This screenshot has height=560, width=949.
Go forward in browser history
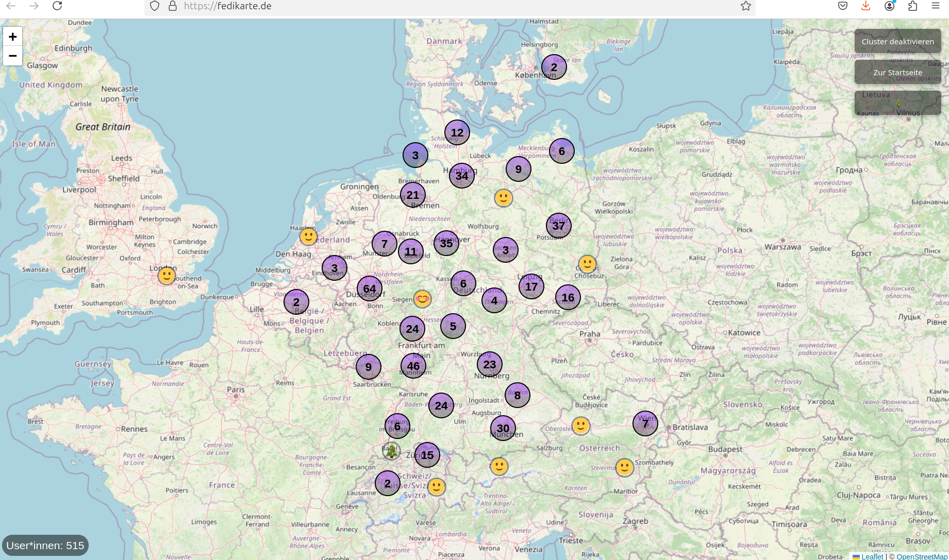(x=34, y=6)
